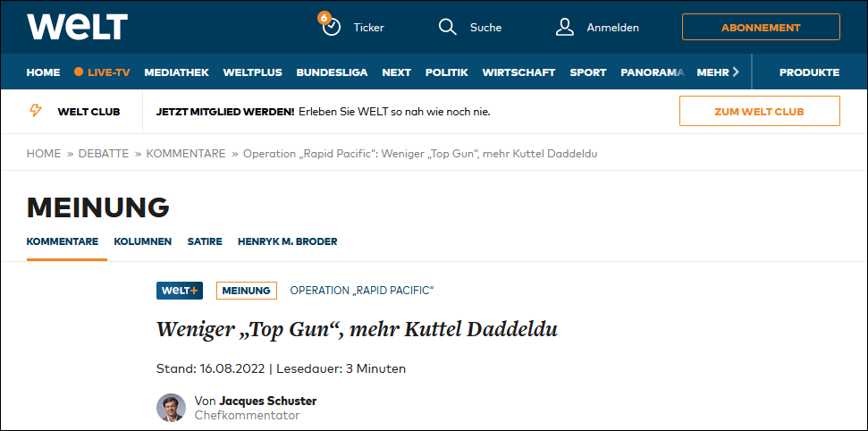The height and width of the screenshot is (431, 868).
Task: Click KOMMENTARE in the breadcrumb
Action: 186,154
